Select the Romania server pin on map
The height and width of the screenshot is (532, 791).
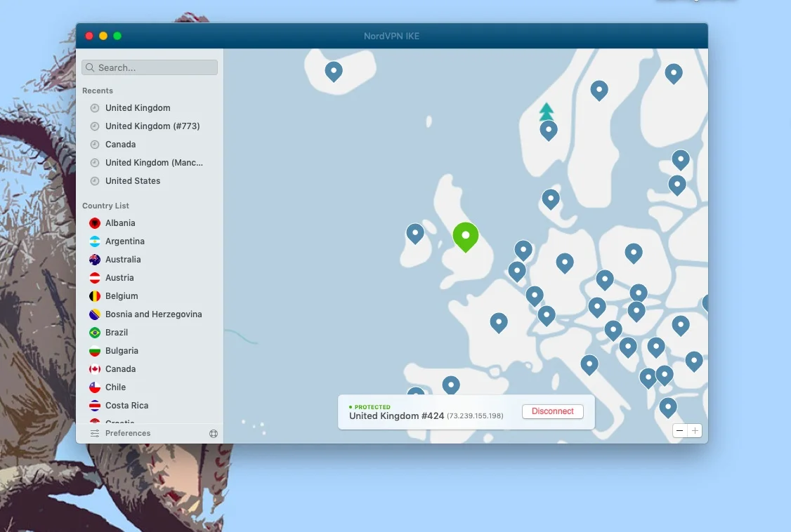[x=681, y=326]
